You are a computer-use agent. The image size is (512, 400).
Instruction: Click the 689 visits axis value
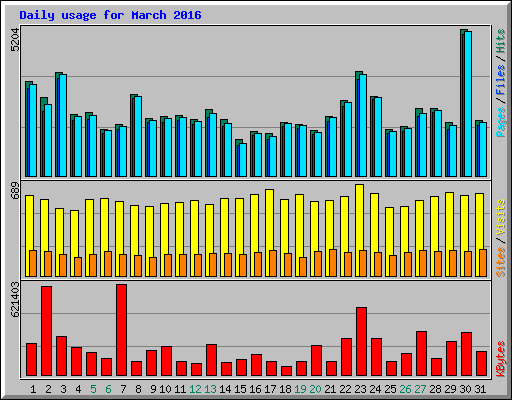click(15, 190)
